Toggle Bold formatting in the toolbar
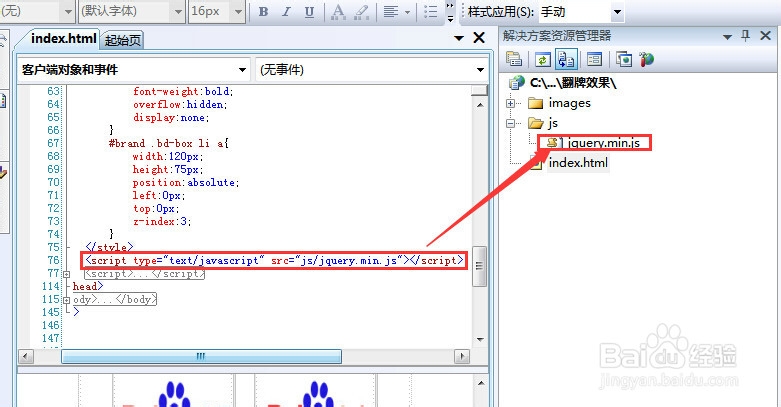 coord(263,11)
